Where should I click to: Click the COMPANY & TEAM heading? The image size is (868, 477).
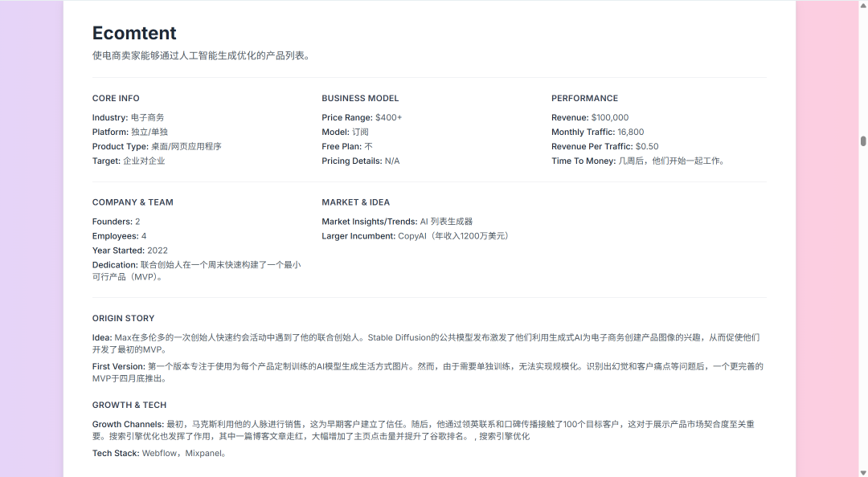[133, 202]
